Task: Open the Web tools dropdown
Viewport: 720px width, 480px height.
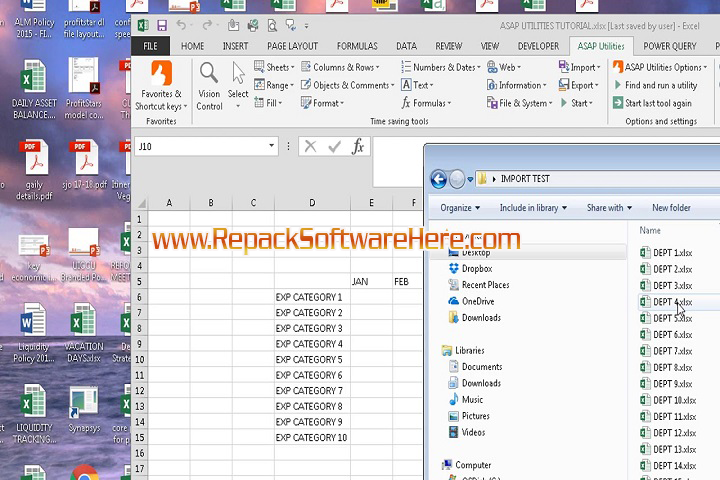Action: (504, 67)
